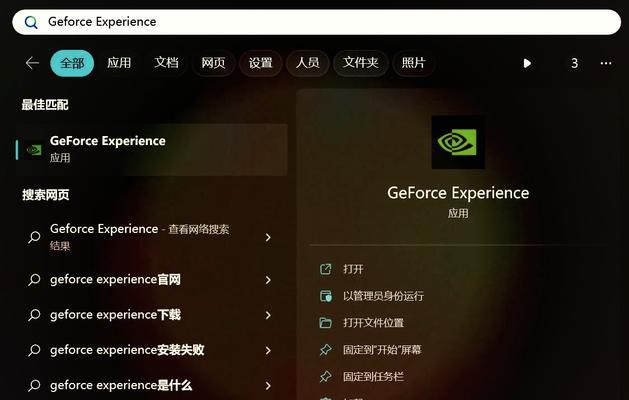The height and width of the screenshot is (400, 629).
Task: Expand chevron for geforce experience是什么
Action: (x=268, y=386)
